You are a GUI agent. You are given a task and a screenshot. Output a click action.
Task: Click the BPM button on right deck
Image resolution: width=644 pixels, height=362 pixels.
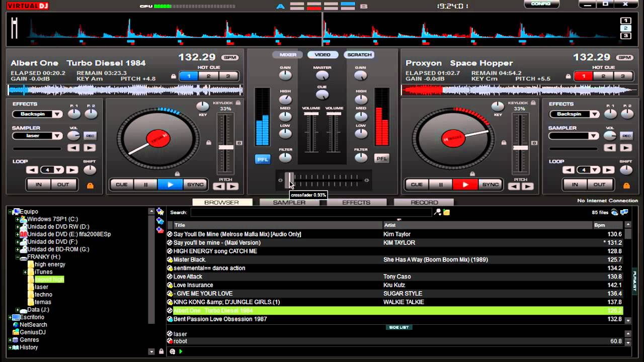click(x=625, y=58)
